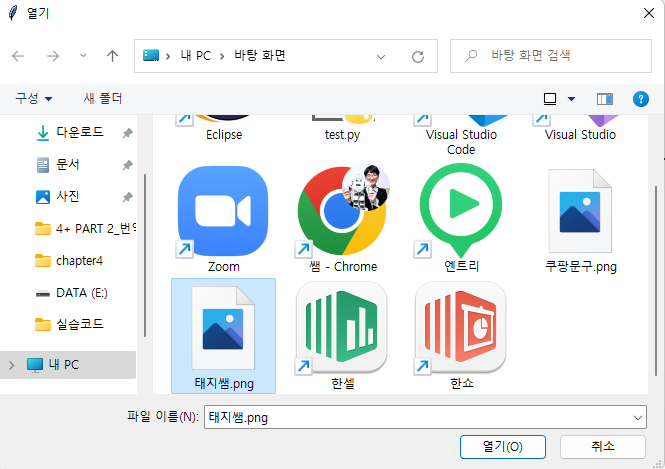The height and width of the screenshot is (469, 665).
Task: Select the 쌤 - Chrome shortcut
Action: click(342, 218)
